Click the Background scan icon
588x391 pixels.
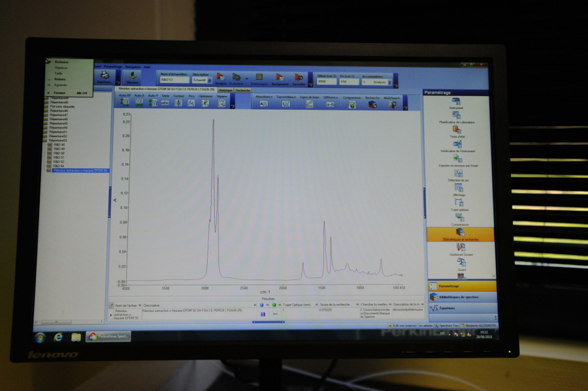coord(279,77)
